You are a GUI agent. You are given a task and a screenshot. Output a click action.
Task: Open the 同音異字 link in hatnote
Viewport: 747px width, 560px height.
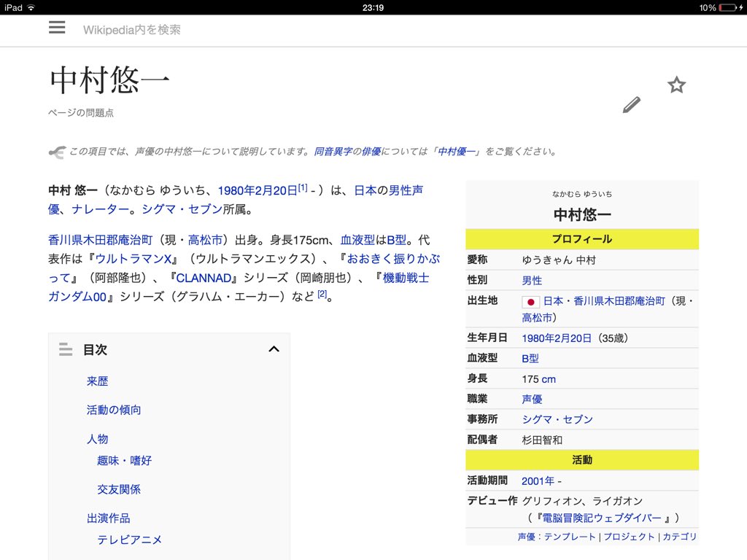[333, 152]
